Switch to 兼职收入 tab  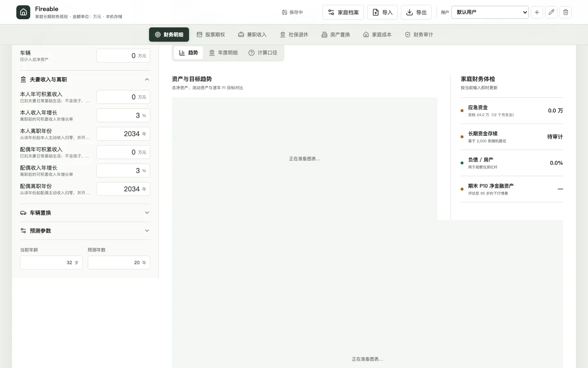pos(252,35)
